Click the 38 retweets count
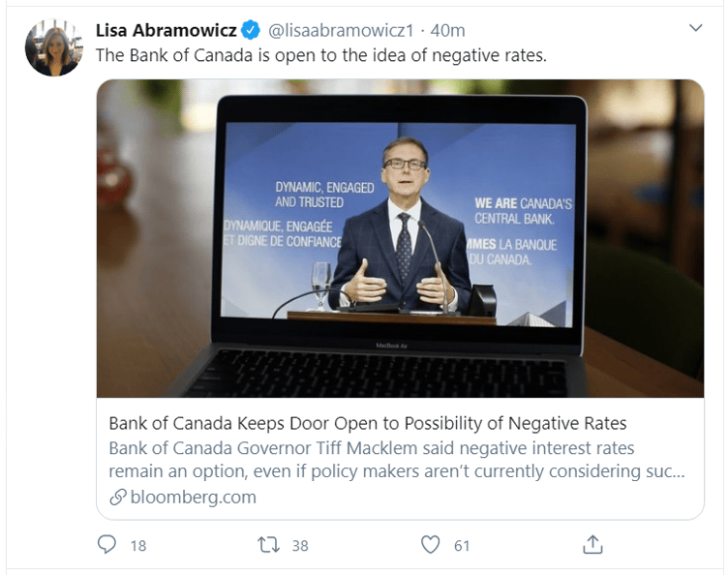The image size is (728, 575). pos(300,546)
